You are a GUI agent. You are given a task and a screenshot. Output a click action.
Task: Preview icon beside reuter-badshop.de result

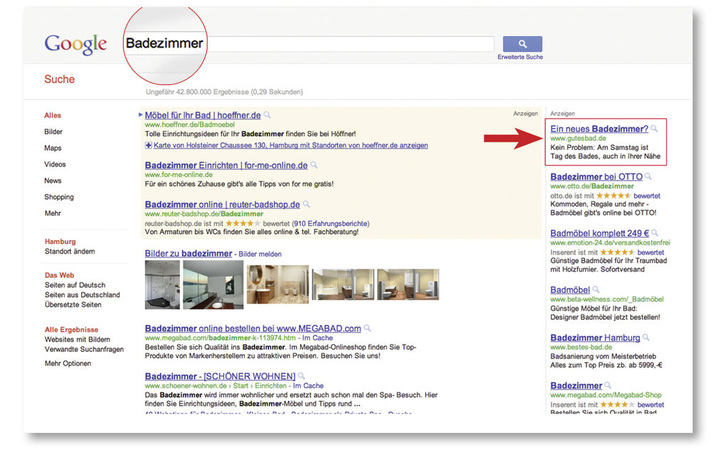tap(306, 204)
